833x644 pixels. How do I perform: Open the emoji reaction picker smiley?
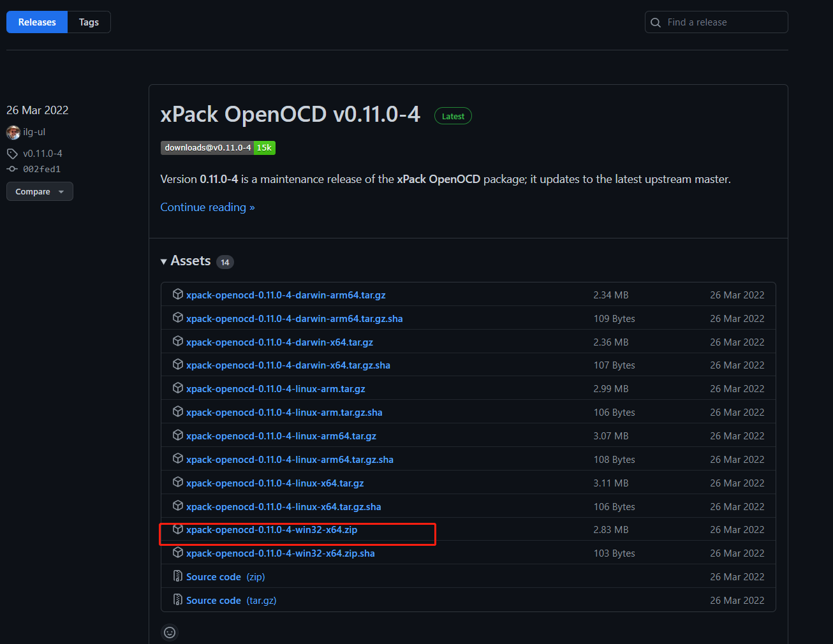tap(170, 633)
